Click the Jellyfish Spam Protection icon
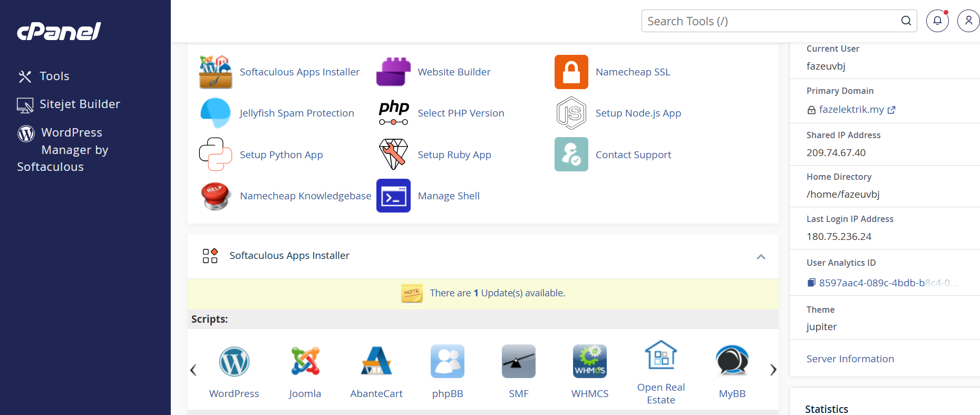980x415 pixels. point(216,113)
